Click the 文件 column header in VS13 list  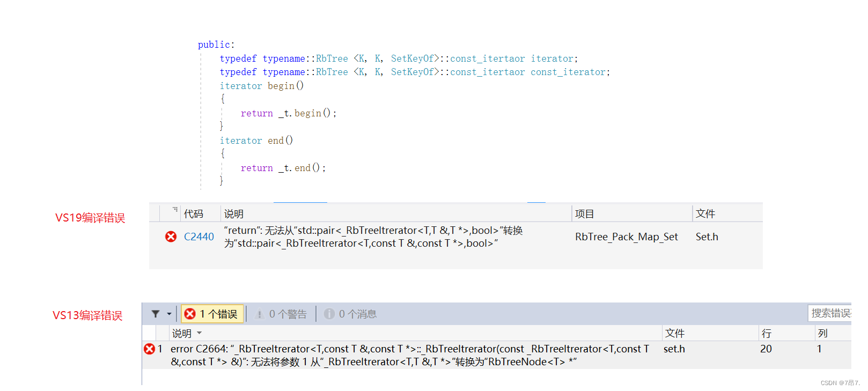[x=675, y=333]
